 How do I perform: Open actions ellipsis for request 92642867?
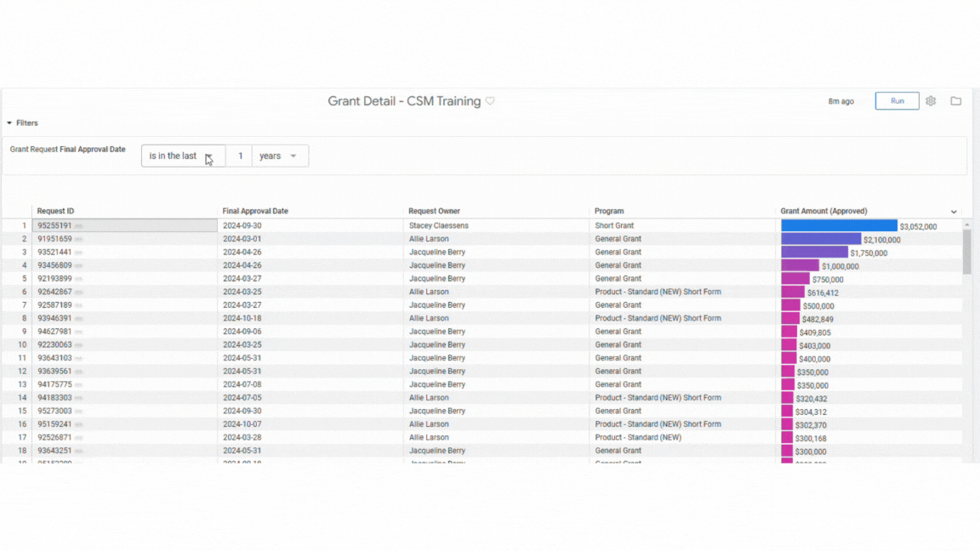(x=79, y=293)
